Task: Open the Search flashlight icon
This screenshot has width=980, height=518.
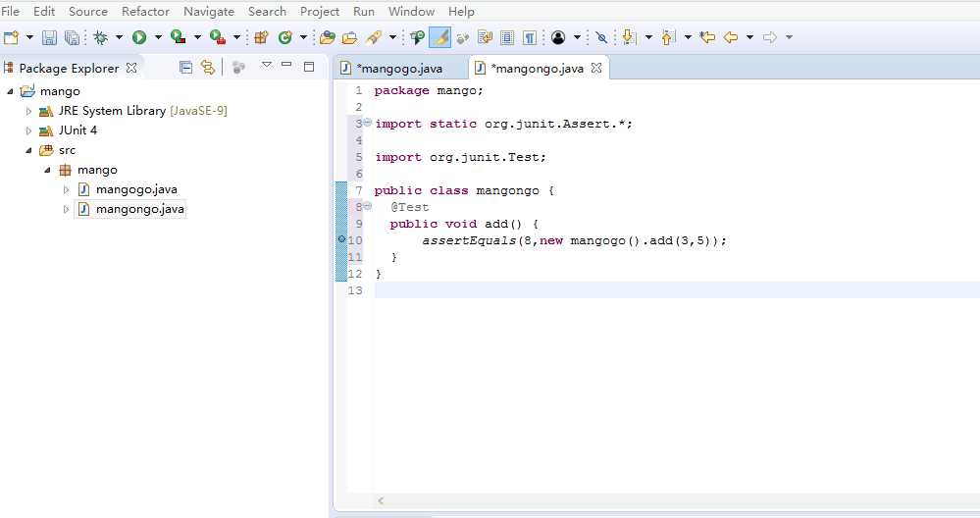Action: point(375,37)
